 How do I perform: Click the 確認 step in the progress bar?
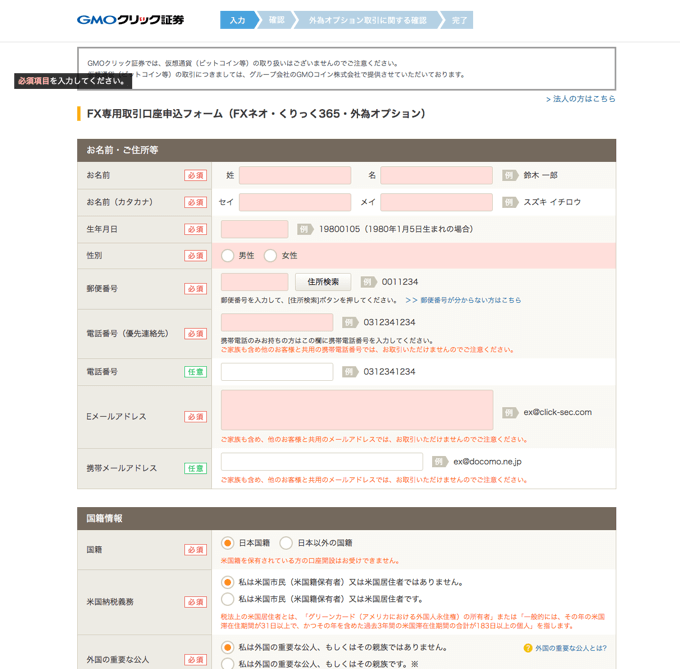(x=276, y=20)
